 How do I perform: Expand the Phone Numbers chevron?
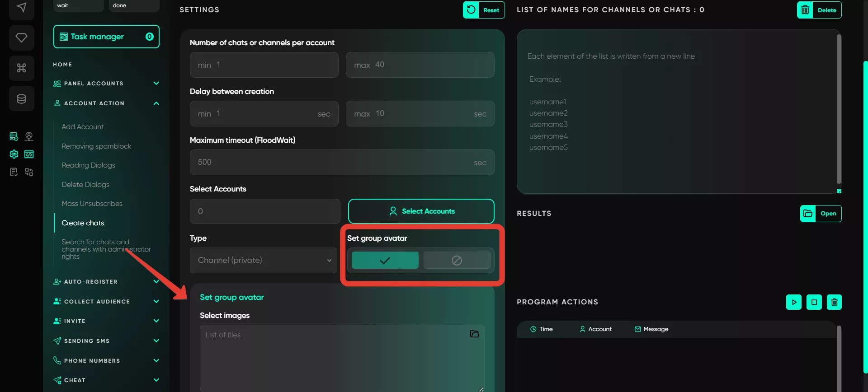[156, 360]
